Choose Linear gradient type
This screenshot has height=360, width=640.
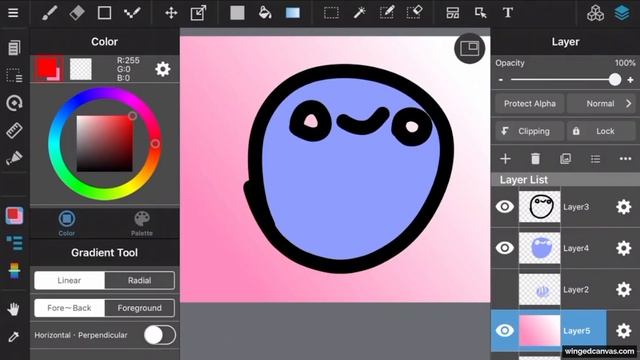[x=69, y=280]
